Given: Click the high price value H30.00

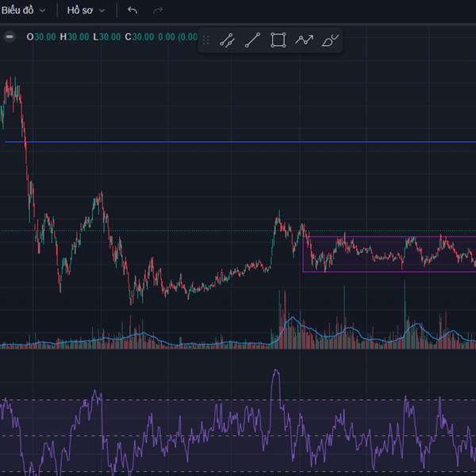Looking at the screenshot, I should [x=75, y=37].
